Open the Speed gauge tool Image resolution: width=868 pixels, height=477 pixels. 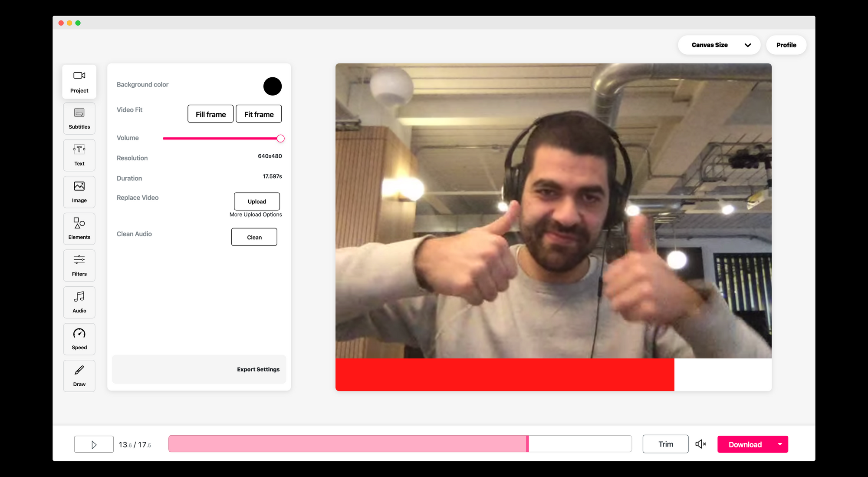click(x=79, y=339)
